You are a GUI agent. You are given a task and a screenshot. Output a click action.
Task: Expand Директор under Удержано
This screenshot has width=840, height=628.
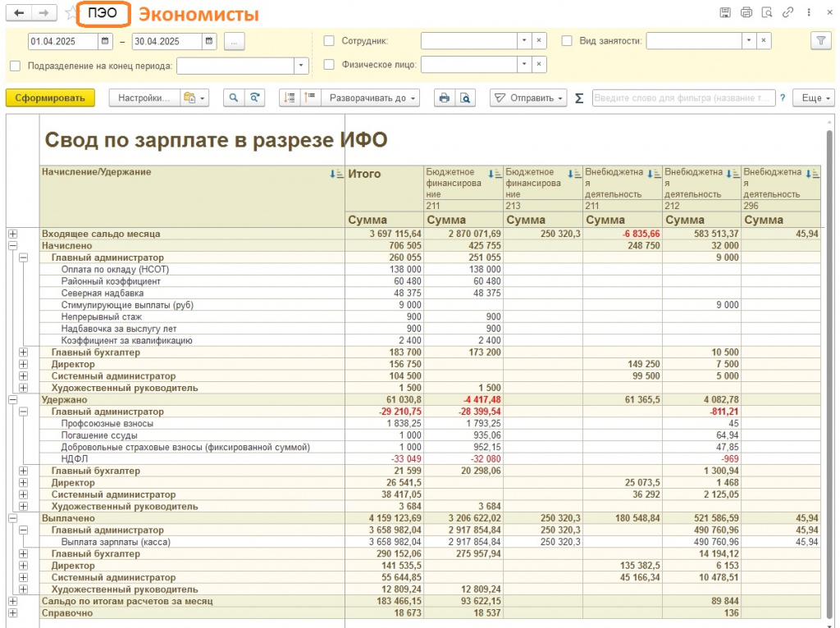(x=23, y=483)
